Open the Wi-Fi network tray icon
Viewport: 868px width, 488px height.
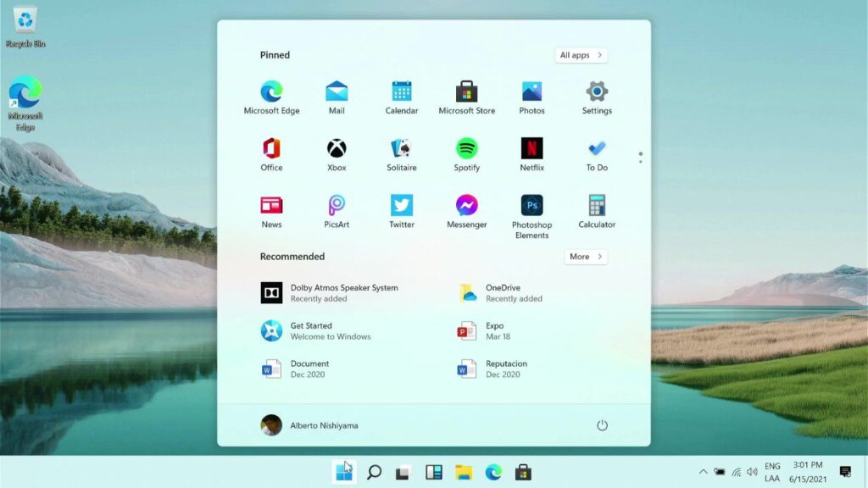[x=737, y=472]
